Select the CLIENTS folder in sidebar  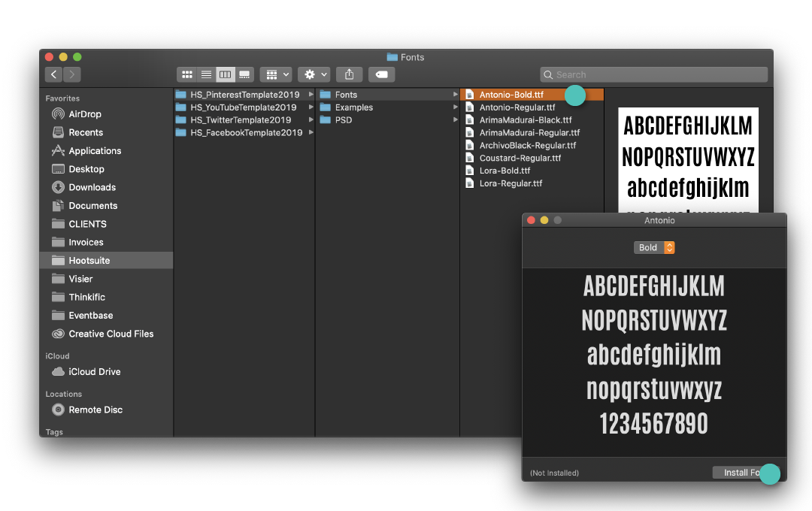point(87,224)
